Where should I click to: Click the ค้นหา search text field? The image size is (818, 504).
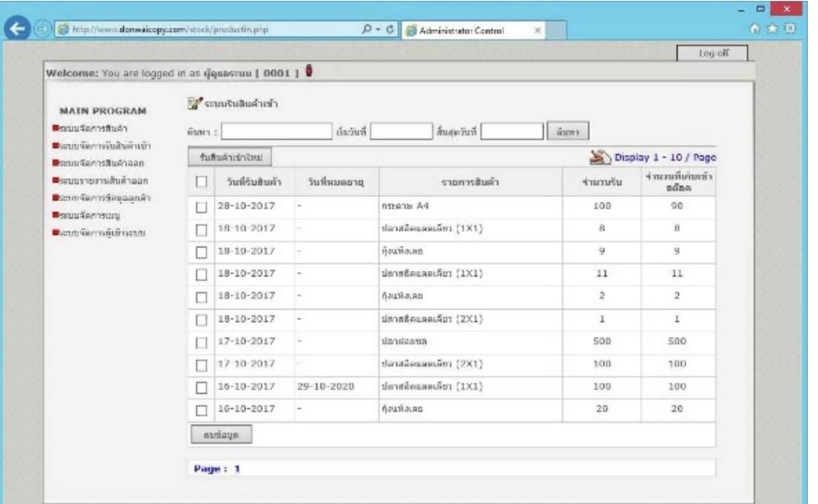(276, 131)
